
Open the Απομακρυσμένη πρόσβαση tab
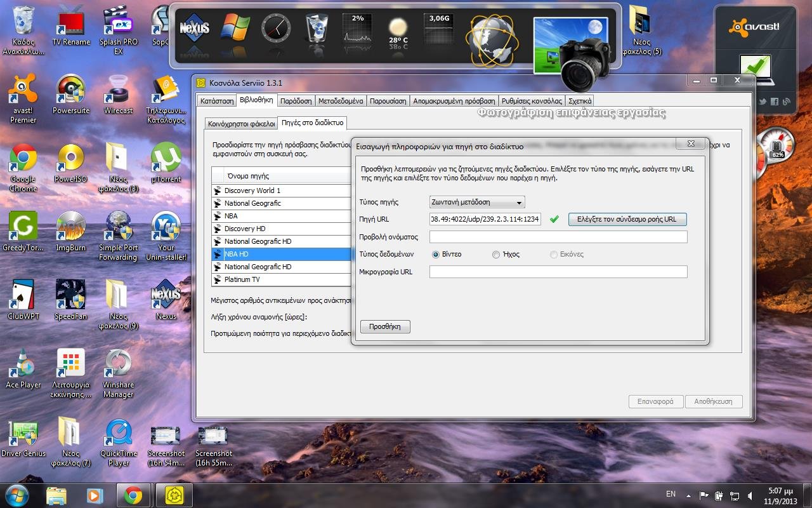[454, 101]
